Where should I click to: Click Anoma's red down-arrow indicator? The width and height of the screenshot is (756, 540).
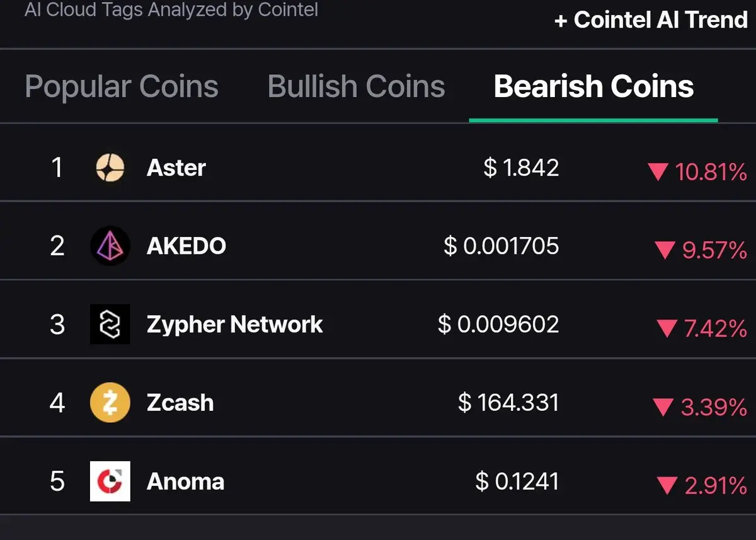tap(666, 486)
